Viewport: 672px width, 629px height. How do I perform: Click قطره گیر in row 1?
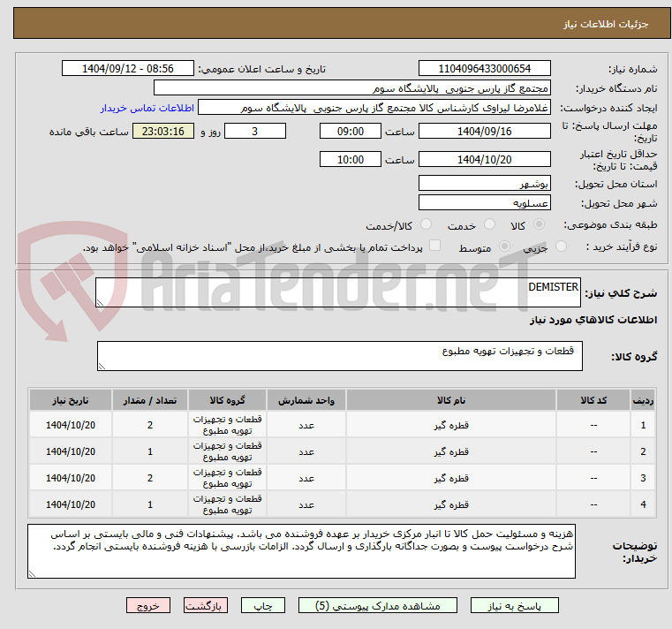pos(451,425)
